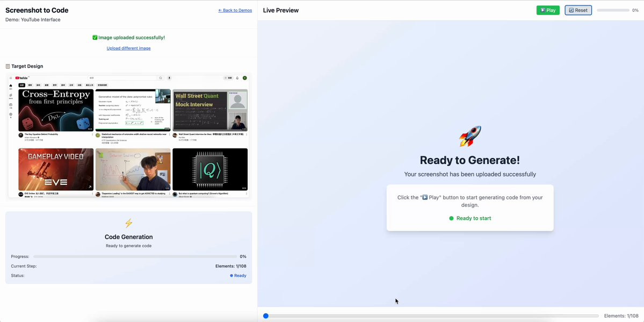This screenshot has width=644, height=322.
Task: Click the Code Generation progress bar
Action: (x=135, y=256)
